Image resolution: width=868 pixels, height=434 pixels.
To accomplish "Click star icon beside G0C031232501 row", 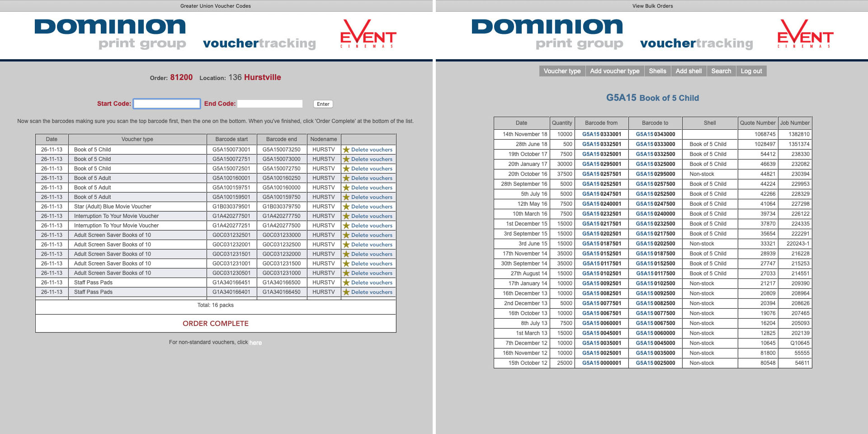I will click(x=346, y=235).
